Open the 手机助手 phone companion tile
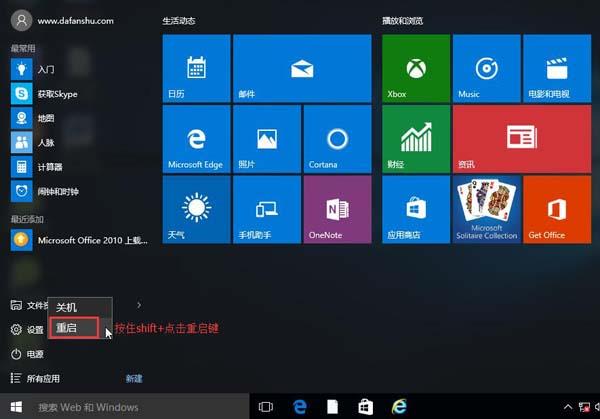Image resolution: width=600 pixels, height=419 pixels. point(267,209)
